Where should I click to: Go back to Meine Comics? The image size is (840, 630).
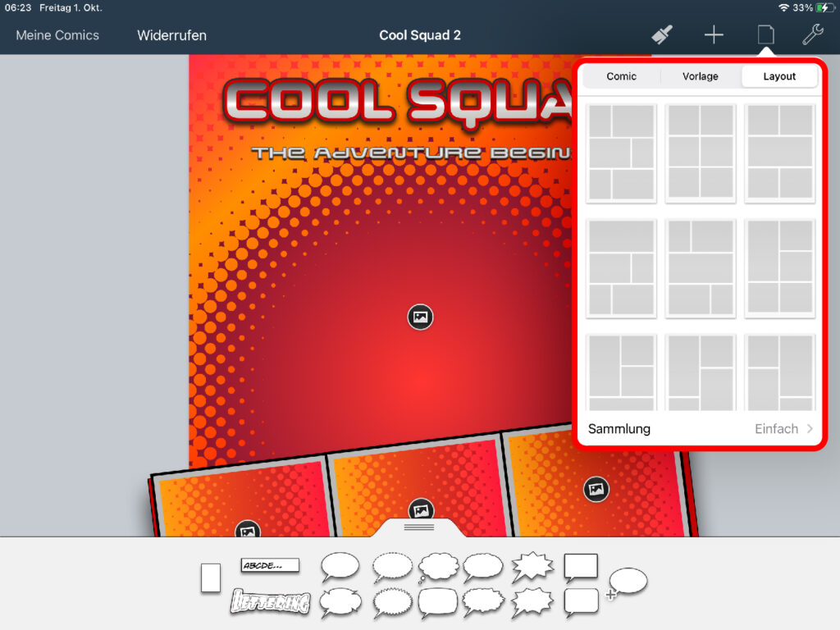[57, 35]
